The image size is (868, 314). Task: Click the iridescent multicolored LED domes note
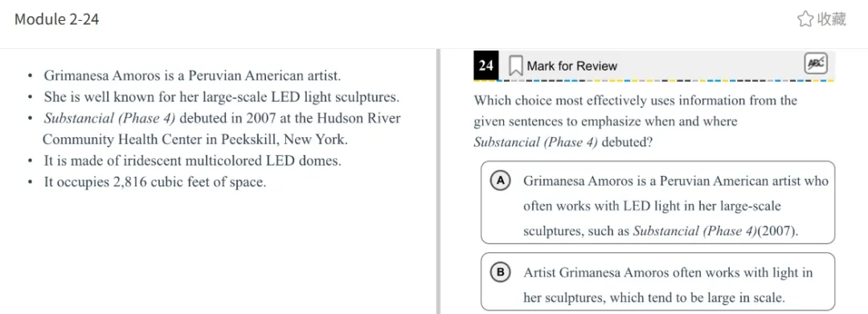tap(193, 161)
